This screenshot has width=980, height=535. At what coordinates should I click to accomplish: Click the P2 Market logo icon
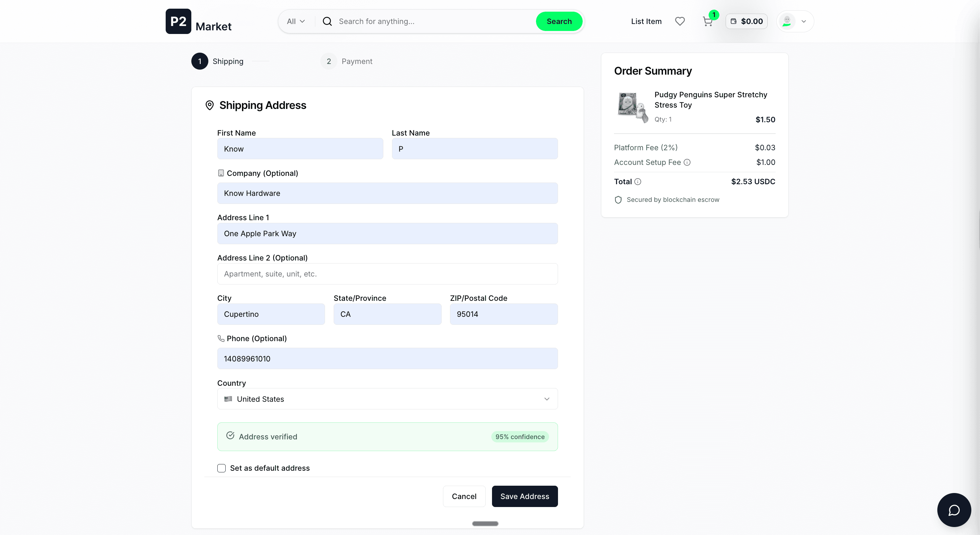tap(178, 21)
